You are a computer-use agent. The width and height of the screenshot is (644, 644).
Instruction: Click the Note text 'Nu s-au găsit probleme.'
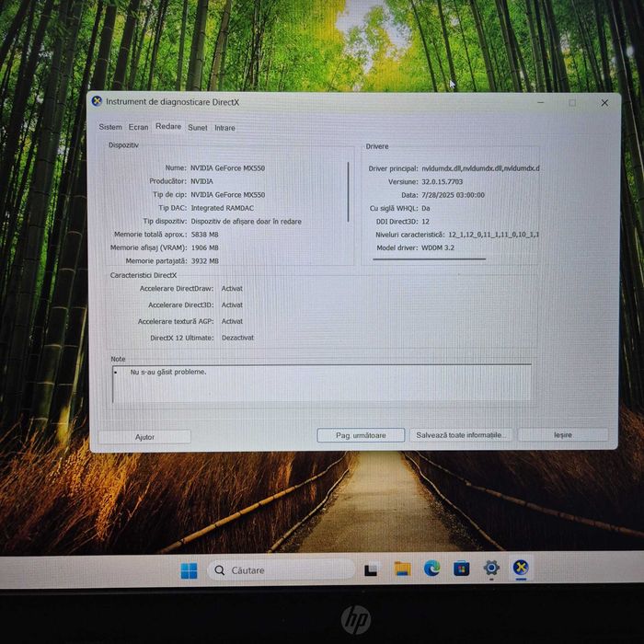[168, 372]
